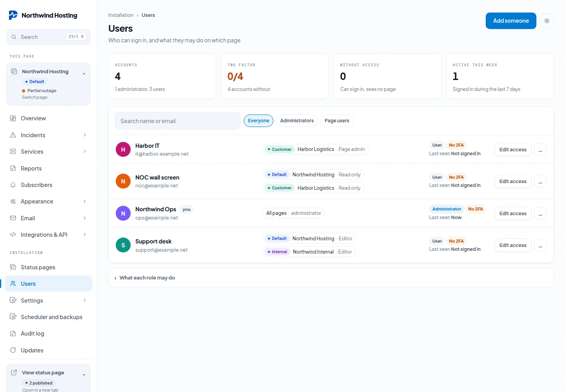This screenshot has width=565, height=392.
Task: Open more options for NOC wall screen
Action: tap(540, 181)
